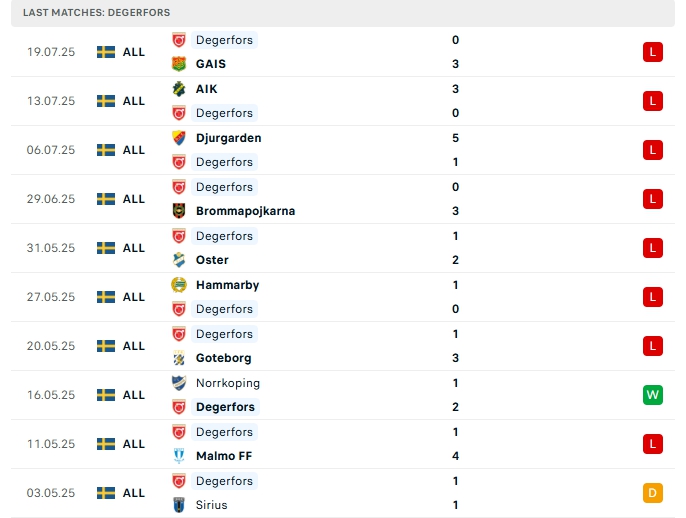
Task: Click the Norrkoping team crest icon
Action: click(179, 383)
